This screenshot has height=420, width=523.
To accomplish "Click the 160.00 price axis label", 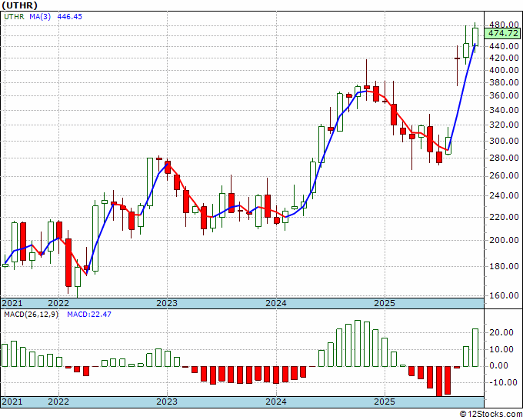I will pyautogui.click(x=504, y=295).
